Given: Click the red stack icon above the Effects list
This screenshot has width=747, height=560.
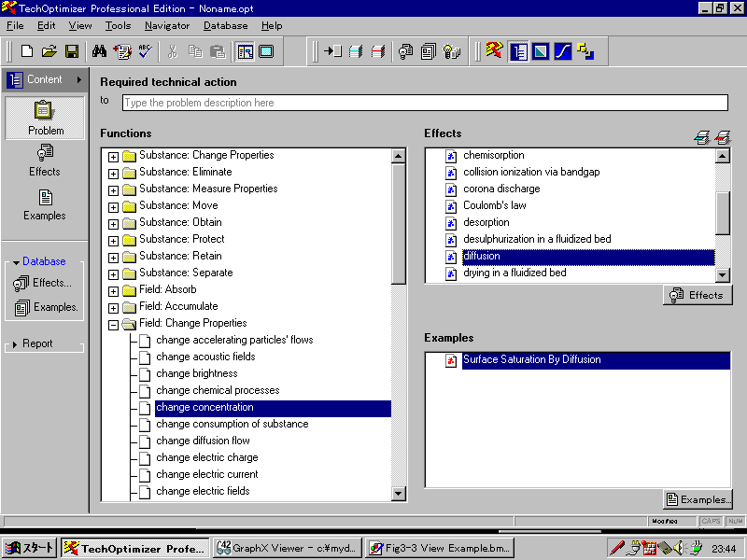Looking at the screenshot, I should coord(723,137).
